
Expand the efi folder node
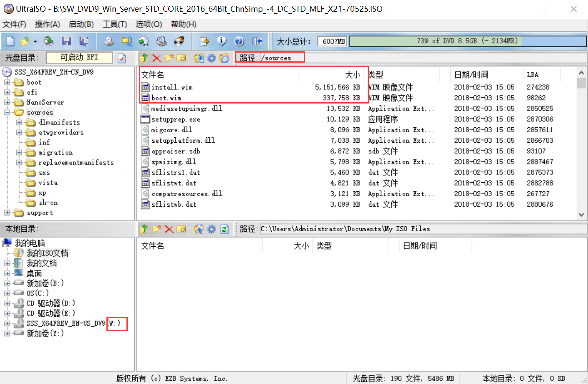point(7,92)
